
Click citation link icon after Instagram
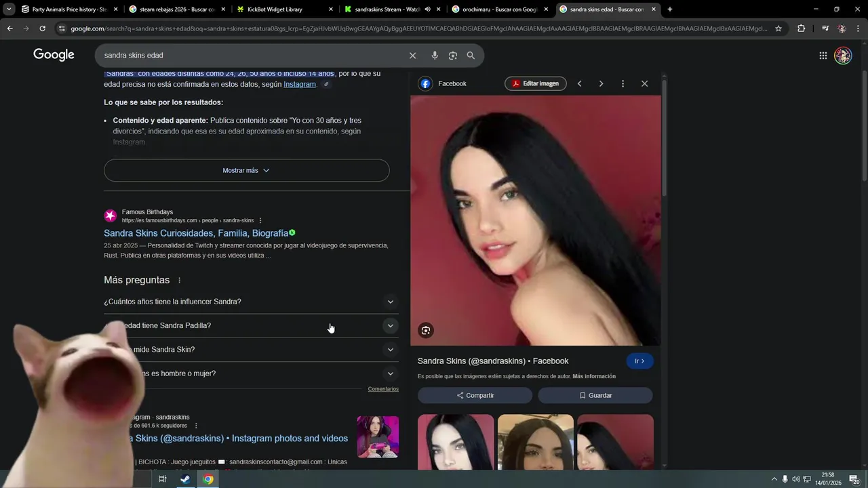coord(326,85)
